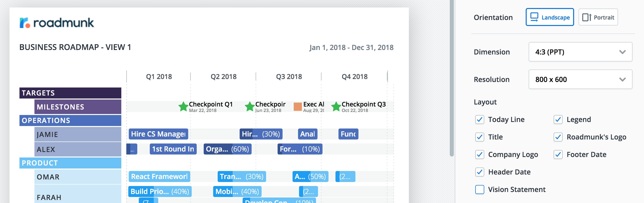The height and width of the screenshot is (203, 644).
Task: Open the 4:3 (PPT) dimension dropdown
Action: [580, 52]
